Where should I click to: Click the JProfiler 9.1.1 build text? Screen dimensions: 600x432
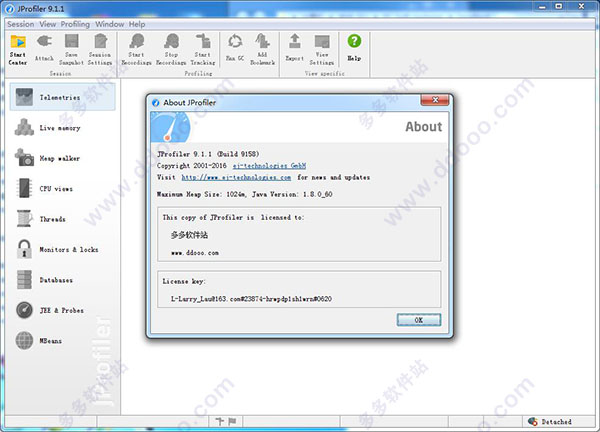pyautogui.click(x=208, y=154)
